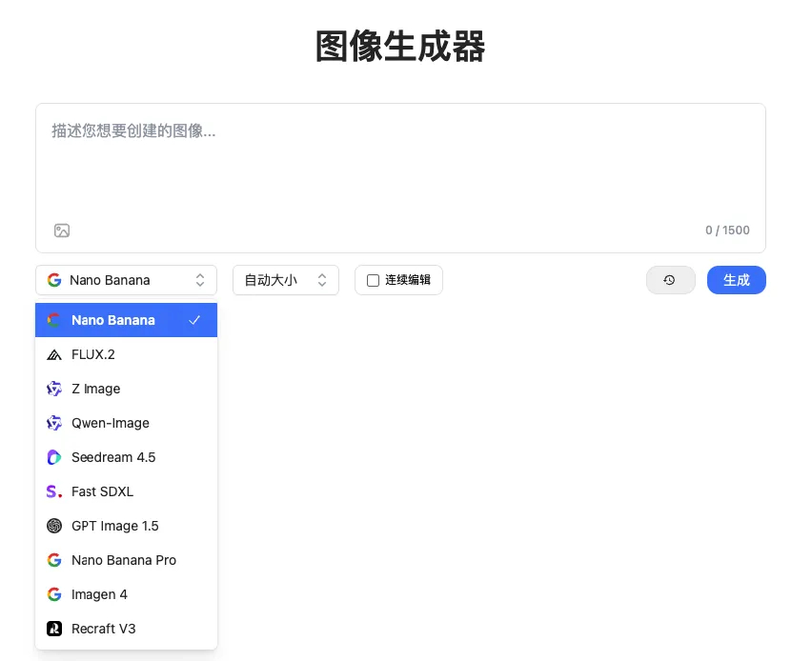Click the Z Image logo icon

pyautogui.click(x=54, y=389)
